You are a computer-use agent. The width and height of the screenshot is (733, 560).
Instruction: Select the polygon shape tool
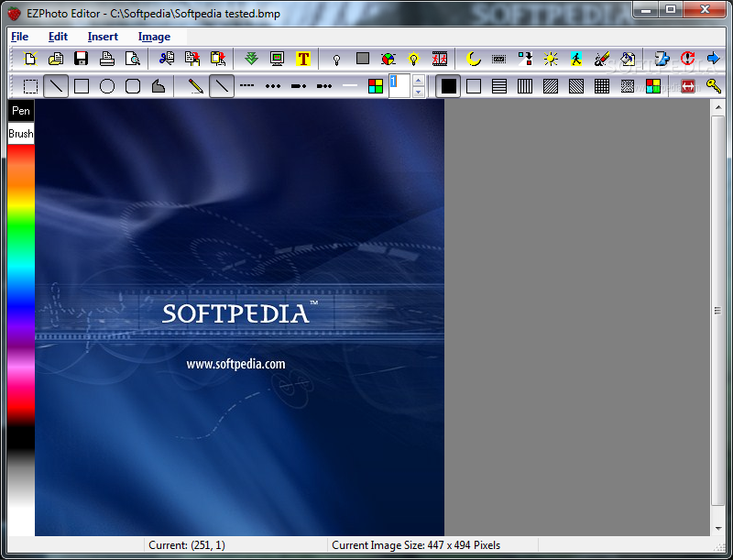(x=159, y=86)
